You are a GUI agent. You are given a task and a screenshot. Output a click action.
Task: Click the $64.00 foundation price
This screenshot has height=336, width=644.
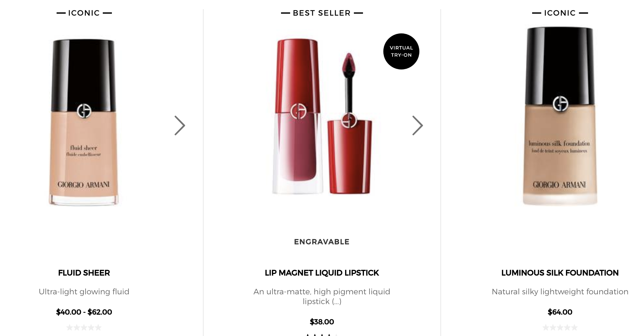(560, 312)
